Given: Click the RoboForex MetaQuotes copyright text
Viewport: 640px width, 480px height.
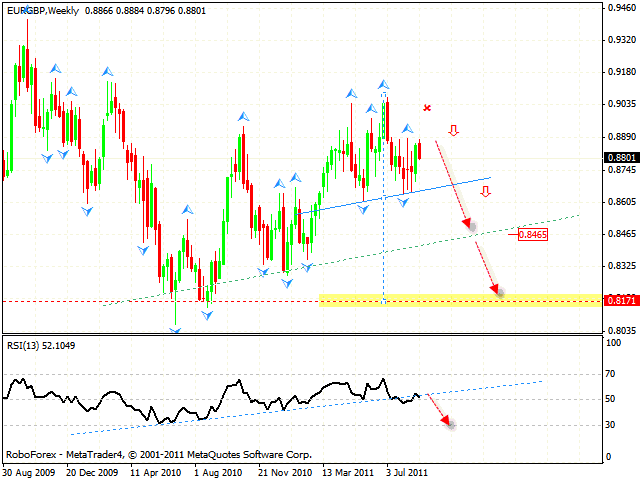Looking at the screenshot, I should [x=159, y=455].
